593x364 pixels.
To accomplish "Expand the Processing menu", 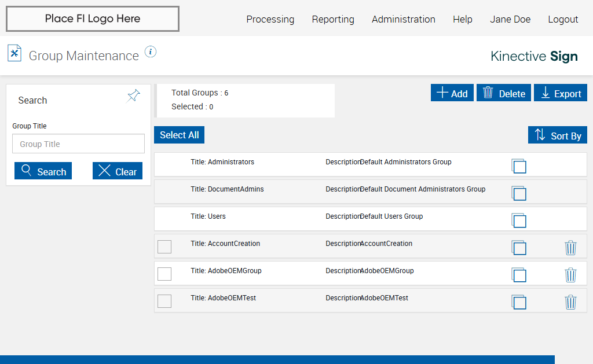I will [x=270, y=19].
